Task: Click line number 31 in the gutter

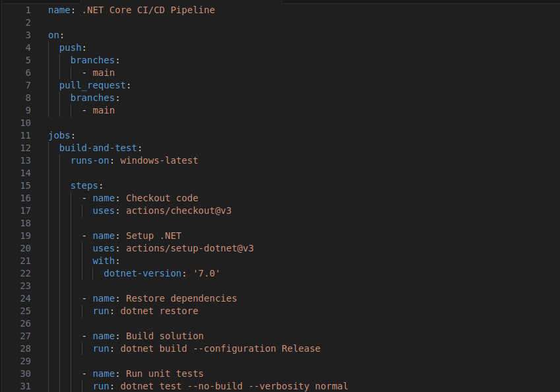Action: coord(26,386)
